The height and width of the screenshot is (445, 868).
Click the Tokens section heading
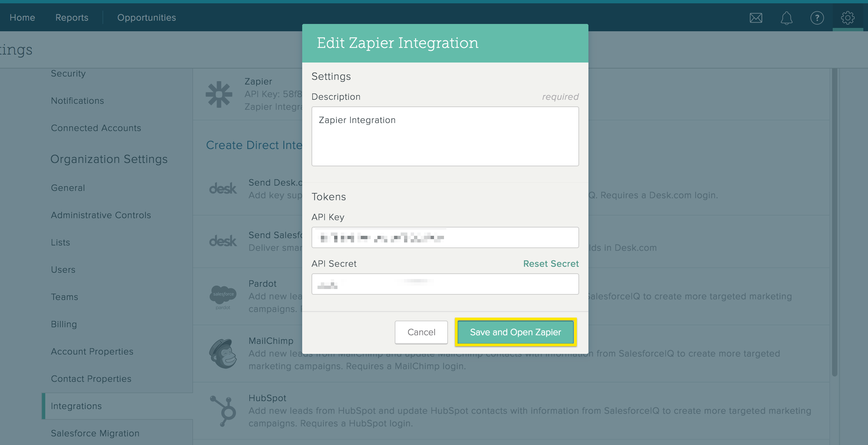coord(328,197)
